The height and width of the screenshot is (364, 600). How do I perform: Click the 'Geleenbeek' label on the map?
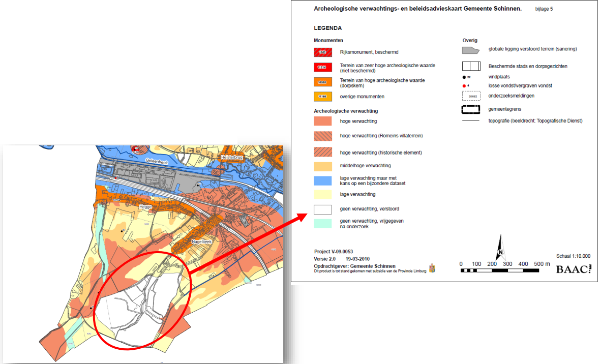tap(157, 162)
